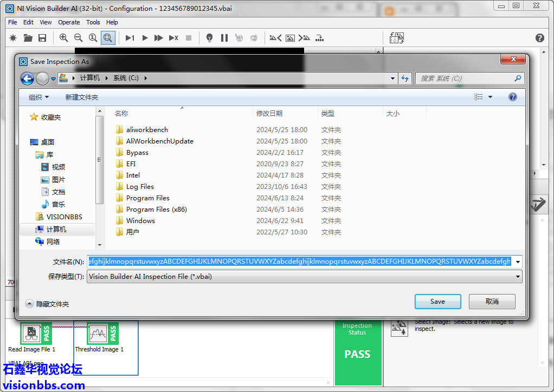Collapse folders with 隐藏文件夹
Viewport: 554px width, 392px height.
(x=47, y=304)
